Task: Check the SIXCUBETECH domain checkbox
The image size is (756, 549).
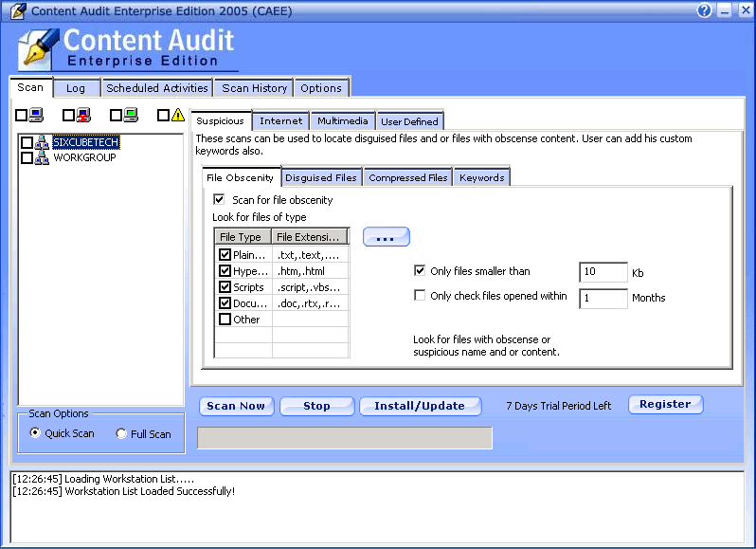Action: 27,143
